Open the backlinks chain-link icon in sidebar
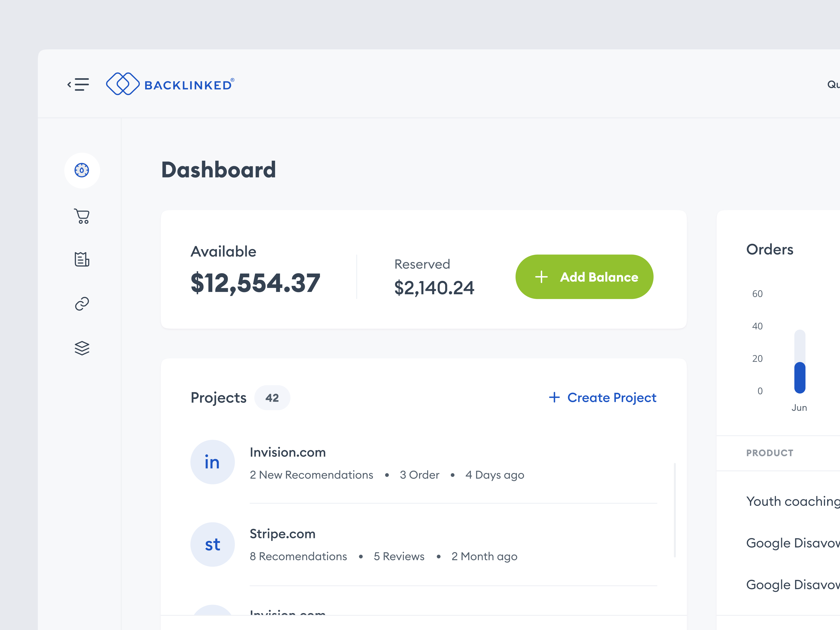 tap(82, 303)
